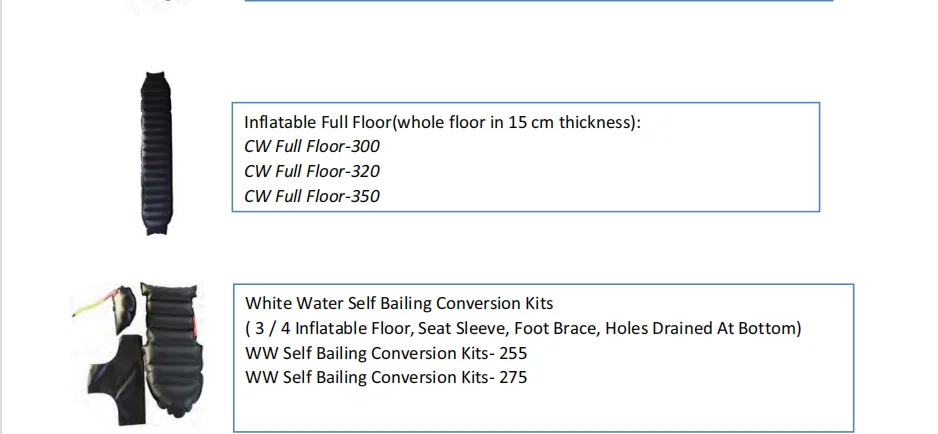
Task: Select WW Self Bailing Conversion Kits- 255
Action: point(386,353)
